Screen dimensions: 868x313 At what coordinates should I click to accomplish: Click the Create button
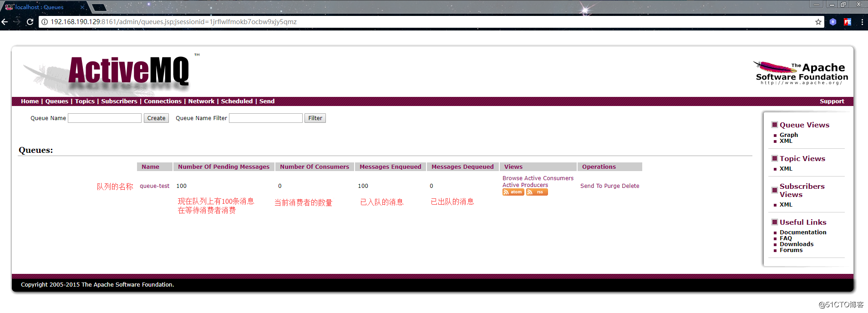[x=156, y=118]
